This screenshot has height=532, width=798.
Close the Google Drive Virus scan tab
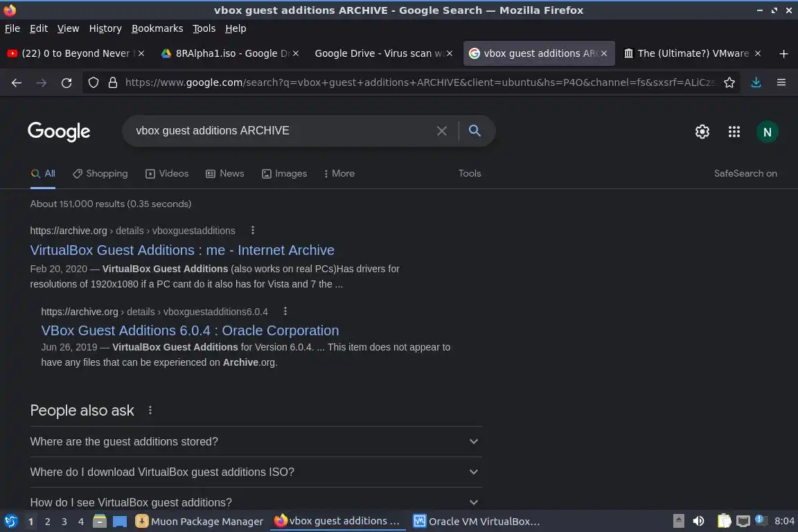coord(450,53)
